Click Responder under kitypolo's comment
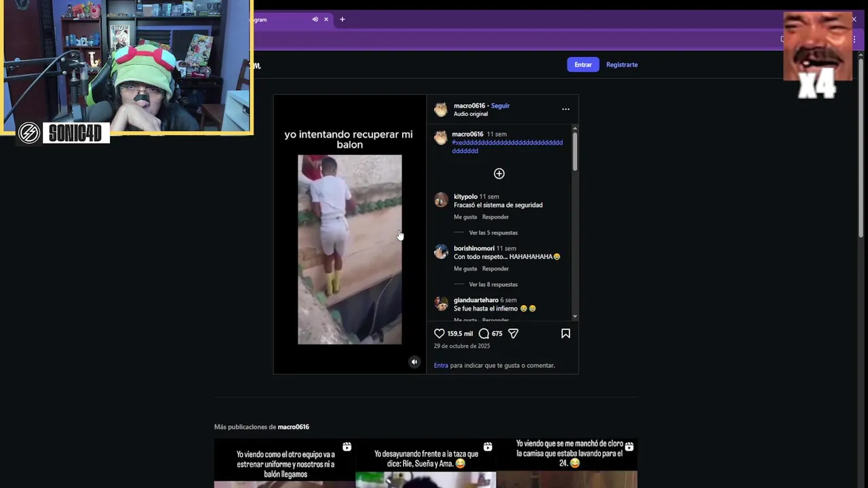Viewport: 868px width, 488px height. point(495,217)
